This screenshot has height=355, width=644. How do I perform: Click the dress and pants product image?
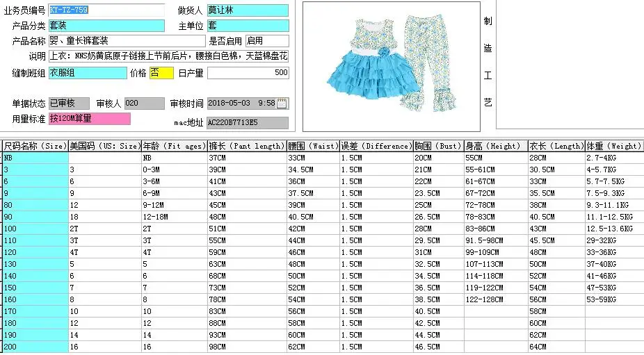pos(392,66)
